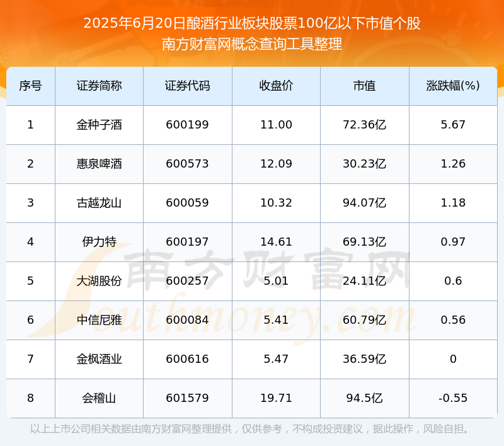
Task: Click serial number 4 in 伊力特 row
Action: click(x=30, y=242)
